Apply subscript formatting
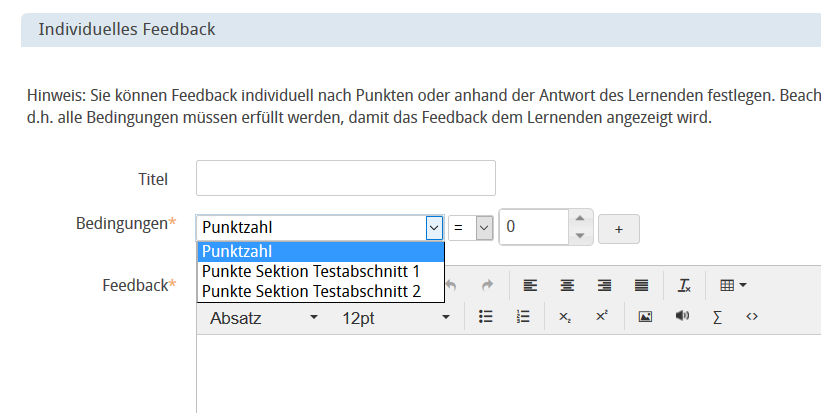The image size is (821, 413). point(565,316)
